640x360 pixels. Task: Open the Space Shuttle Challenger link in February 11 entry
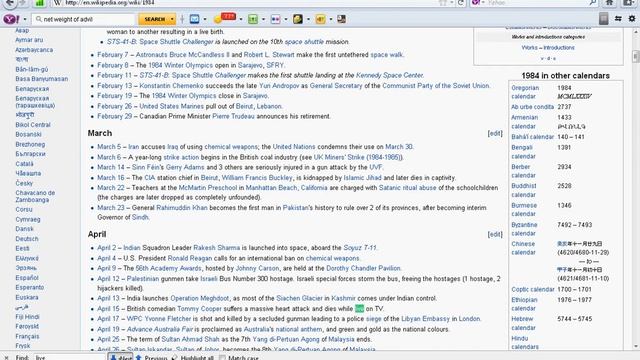(209, 75)
